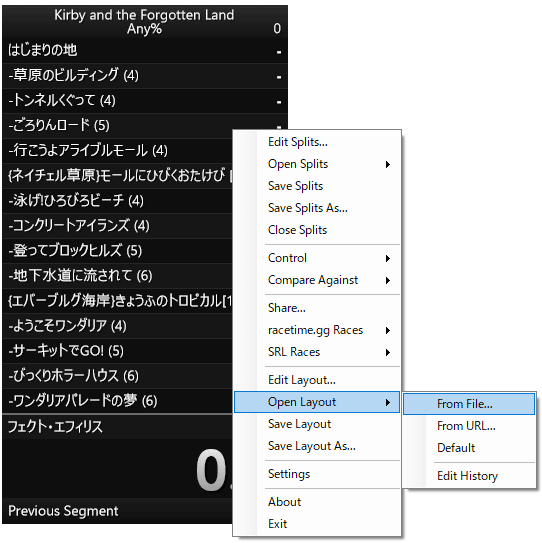Expand SRL Races submenu arrow
Screen dimensions: 542x543
tap(388, 352)
